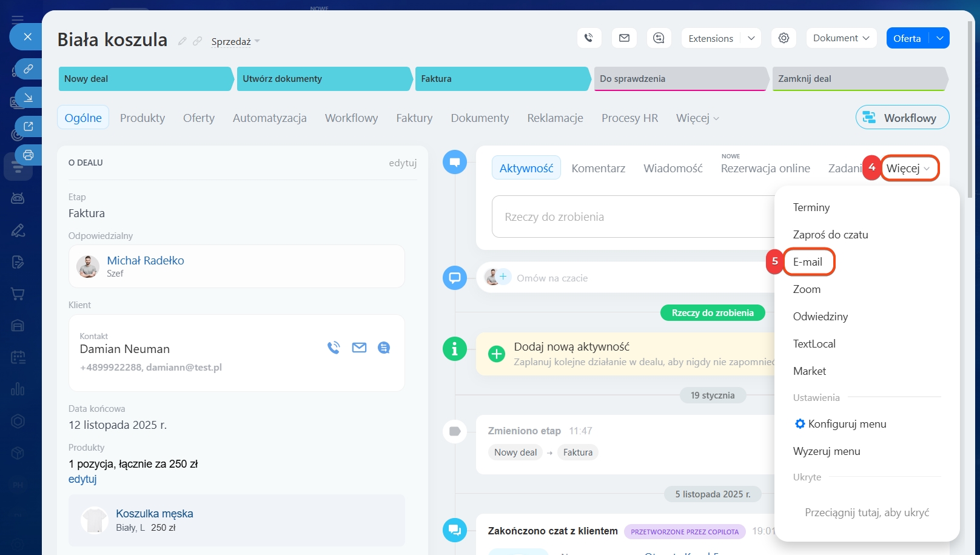Open the chat search icon in header

(659, 38)
